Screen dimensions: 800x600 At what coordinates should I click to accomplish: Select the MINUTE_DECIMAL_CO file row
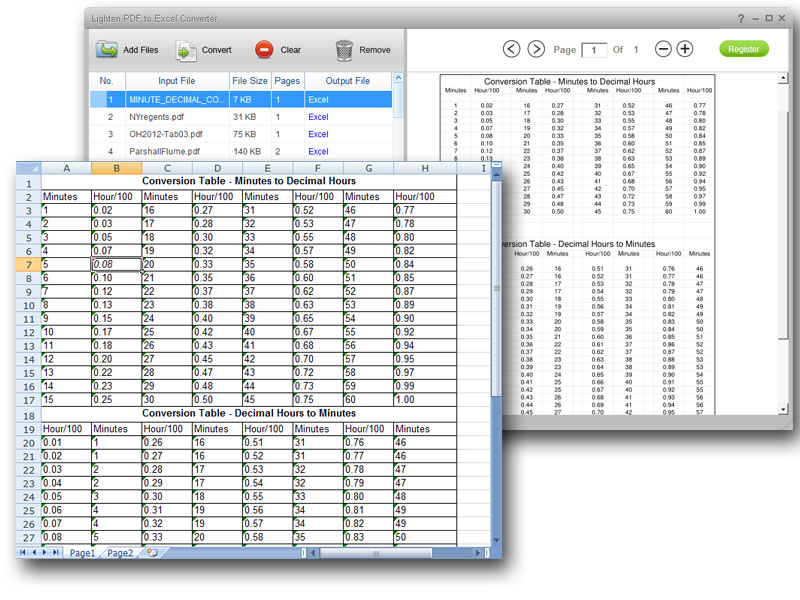[x=241, y=99]
